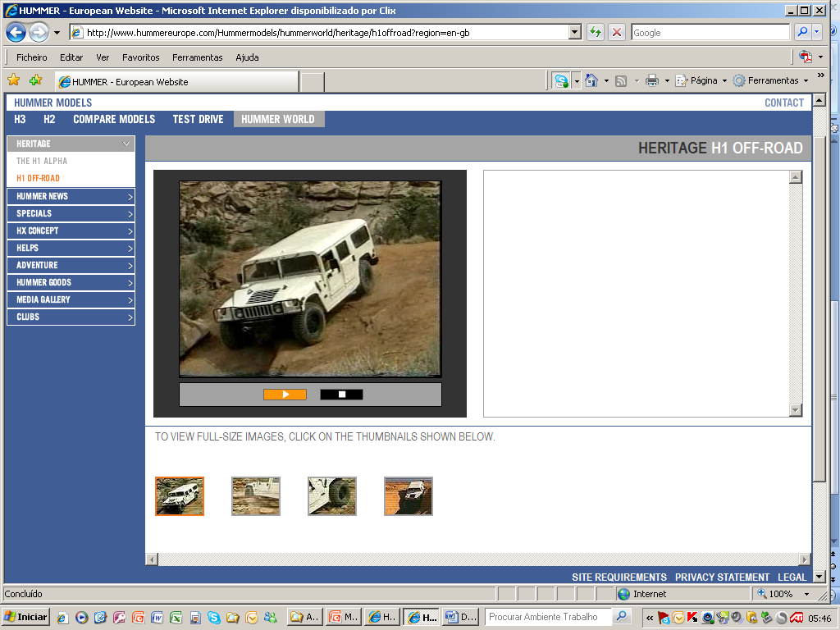This screenshot has width=840, height=630.
Task: Click the Kaspersky icon in system tray
Action: tap(692, 618)
